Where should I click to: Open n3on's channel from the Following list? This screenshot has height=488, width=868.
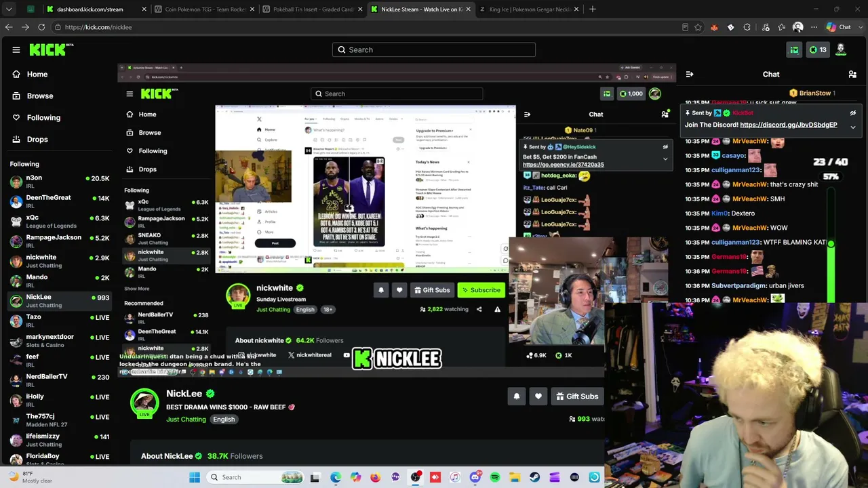(58, 182)
